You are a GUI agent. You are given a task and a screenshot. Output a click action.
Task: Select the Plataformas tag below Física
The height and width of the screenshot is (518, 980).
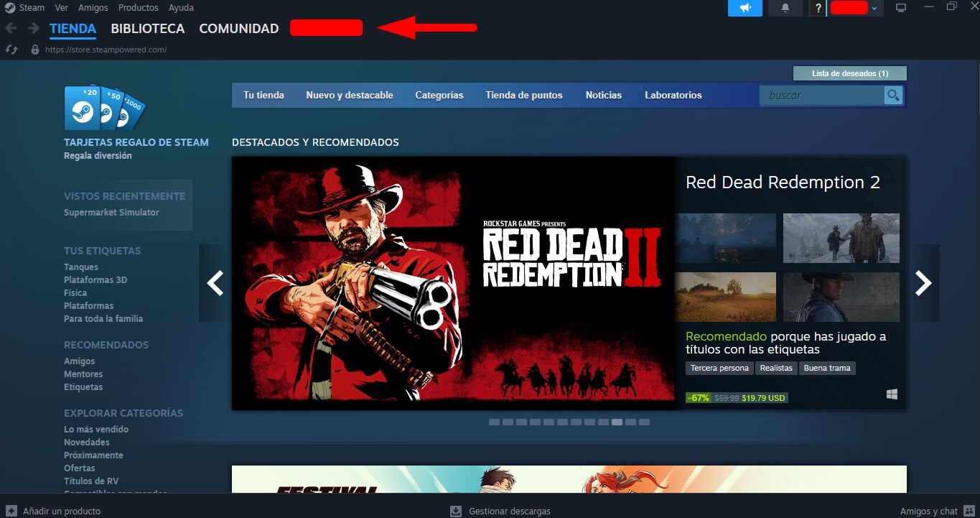(89, 306)
